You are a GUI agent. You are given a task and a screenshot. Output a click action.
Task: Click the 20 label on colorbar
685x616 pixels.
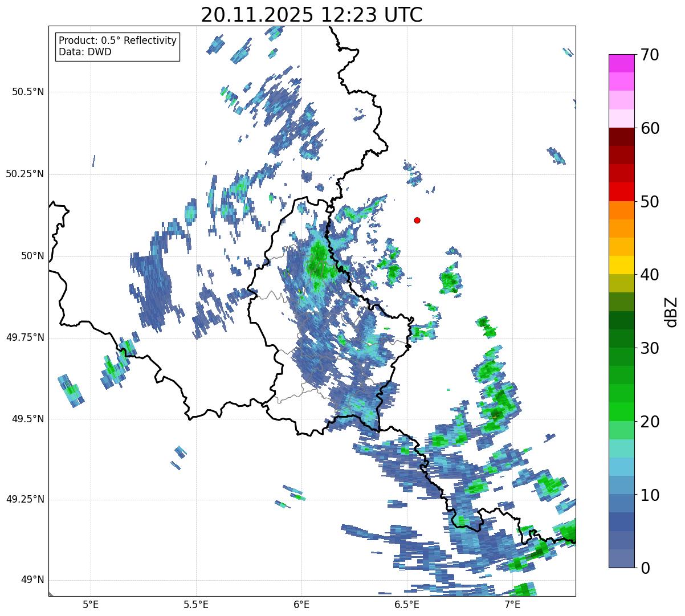(x=650, y=422)
